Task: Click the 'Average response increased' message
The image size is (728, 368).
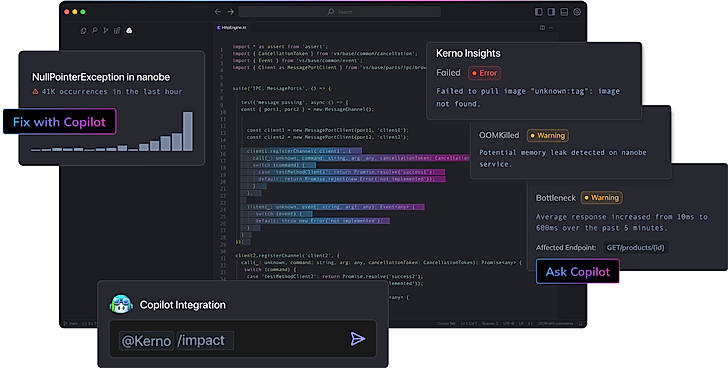Action: pyautogui.click(x=622, y=222)
